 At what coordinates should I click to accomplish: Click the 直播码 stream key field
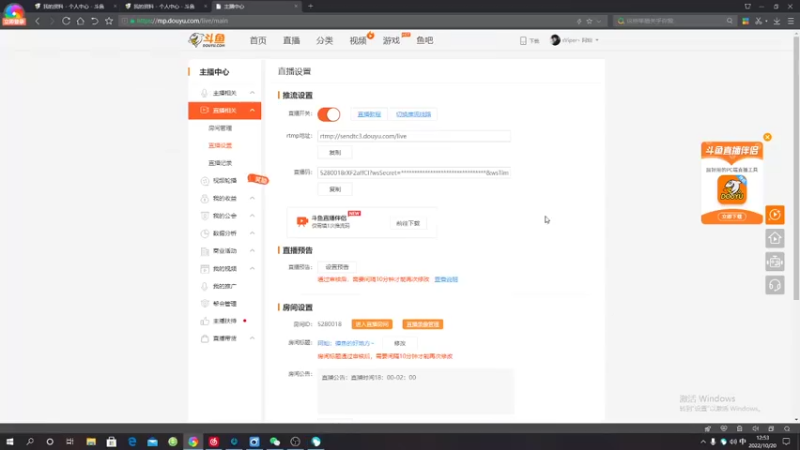pyautogui.click(x=414, y=173)
